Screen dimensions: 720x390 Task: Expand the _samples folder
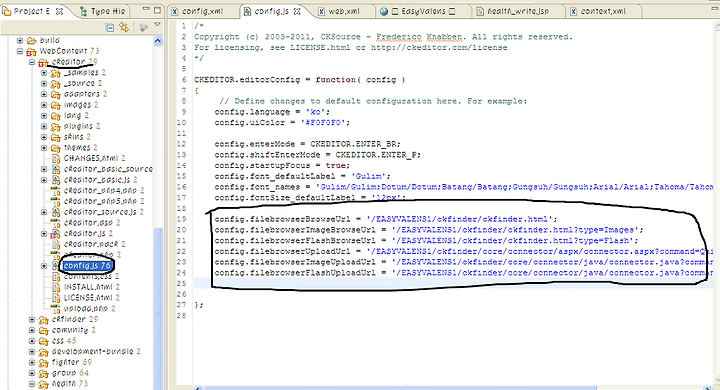pos(44,73)
